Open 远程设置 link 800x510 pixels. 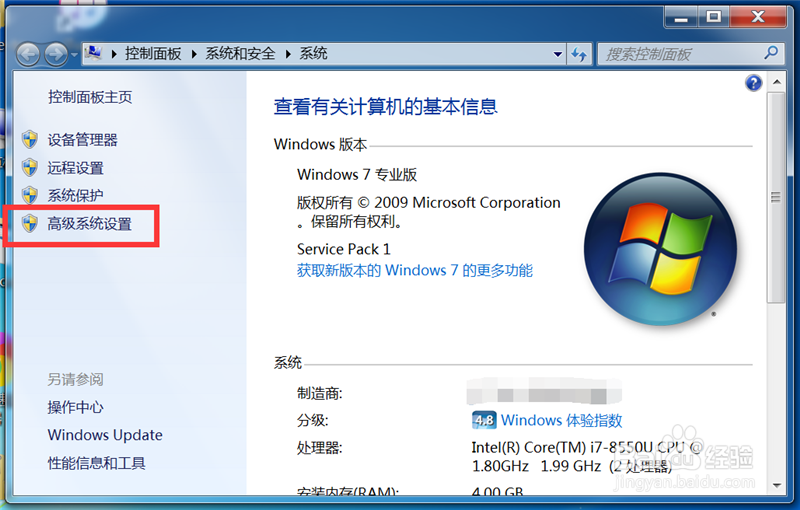pyautogui.click(x=76, y=168)
